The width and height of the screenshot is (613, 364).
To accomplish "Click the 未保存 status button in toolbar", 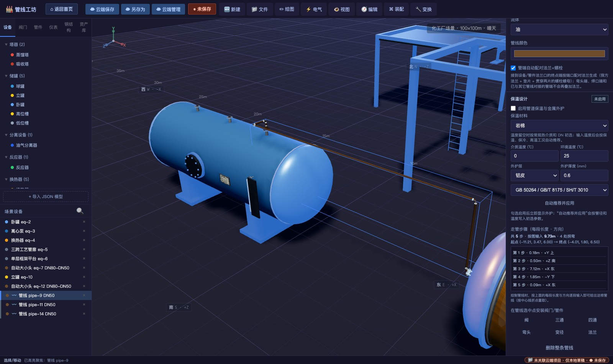I will [x=202, y=9].
